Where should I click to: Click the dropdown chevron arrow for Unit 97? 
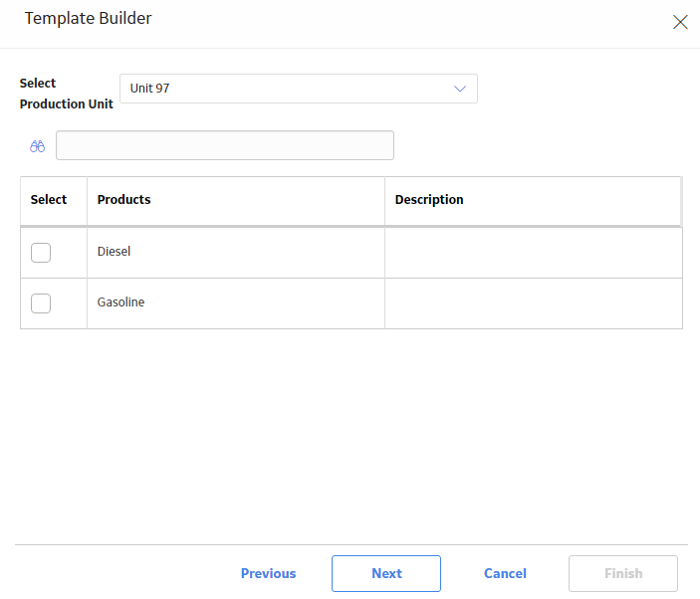[x=460, y=89]
